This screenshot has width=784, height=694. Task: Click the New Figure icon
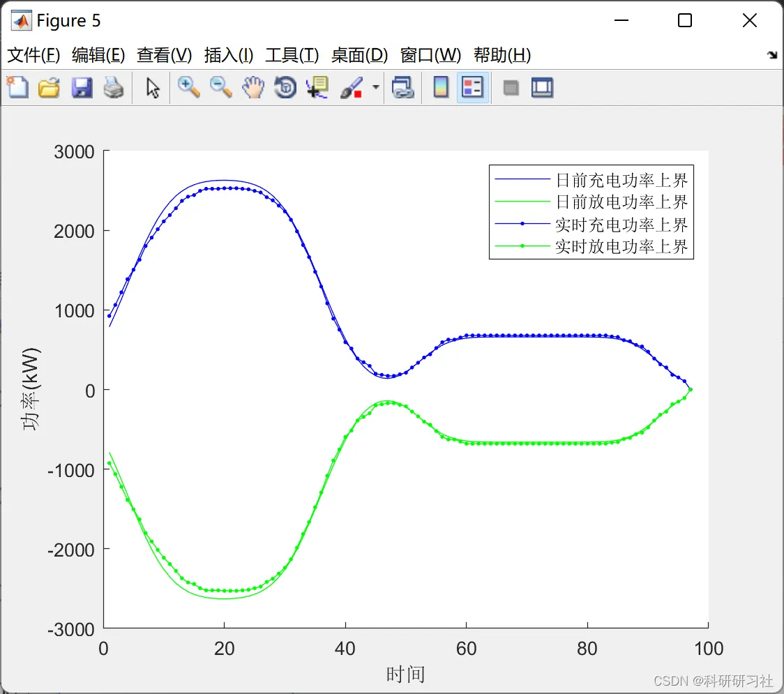pos(17,88)
